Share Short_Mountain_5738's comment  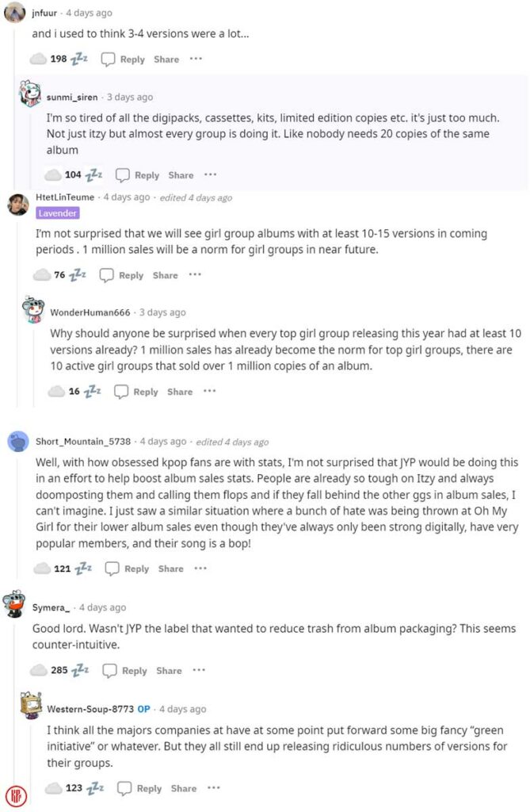[170, 569]
